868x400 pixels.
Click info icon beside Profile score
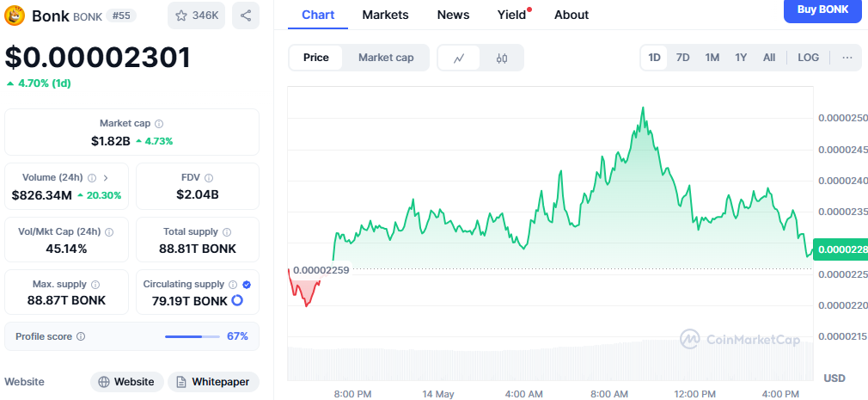click(81, 336)
